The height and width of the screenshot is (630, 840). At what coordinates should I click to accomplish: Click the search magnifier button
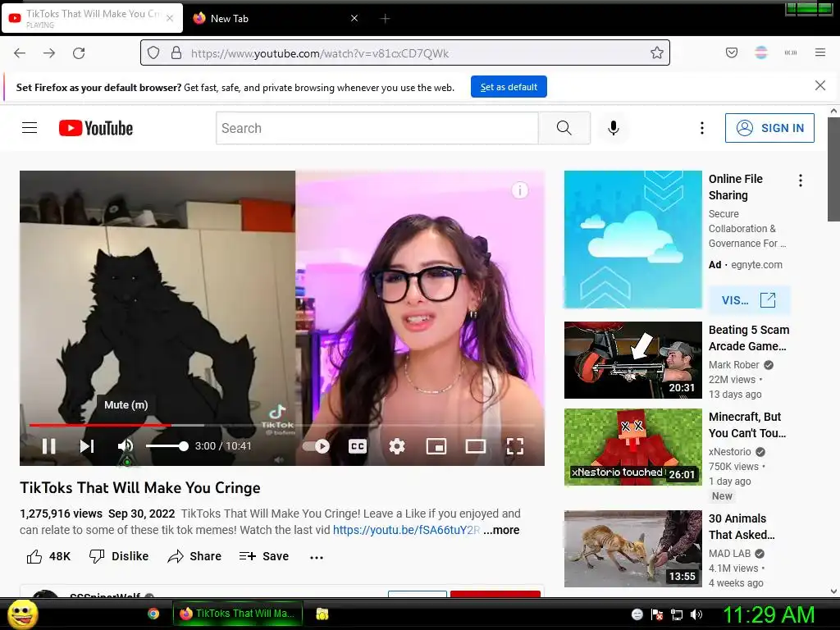564,128
